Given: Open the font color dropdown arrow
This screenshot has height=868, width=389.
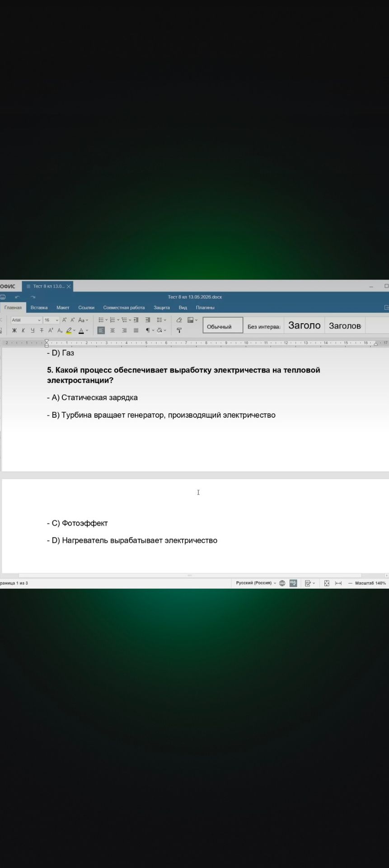Looking at the screenshot, I should pos(87,330).
